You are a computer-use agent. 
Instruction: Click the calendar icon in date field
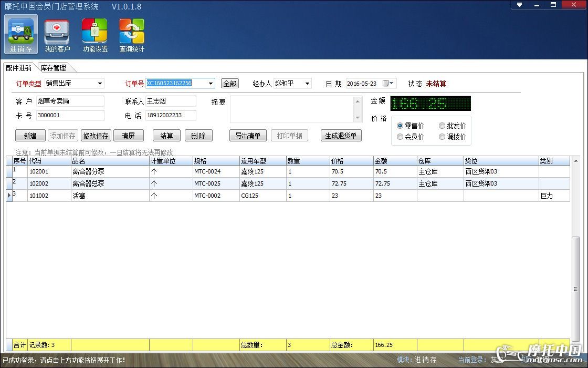386,84
